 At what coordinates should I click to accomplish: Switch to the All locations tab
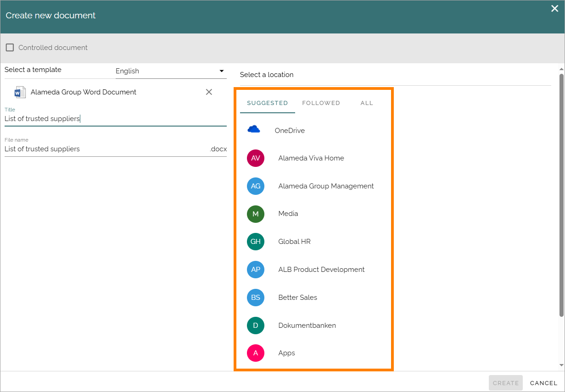tap(367, 103)
